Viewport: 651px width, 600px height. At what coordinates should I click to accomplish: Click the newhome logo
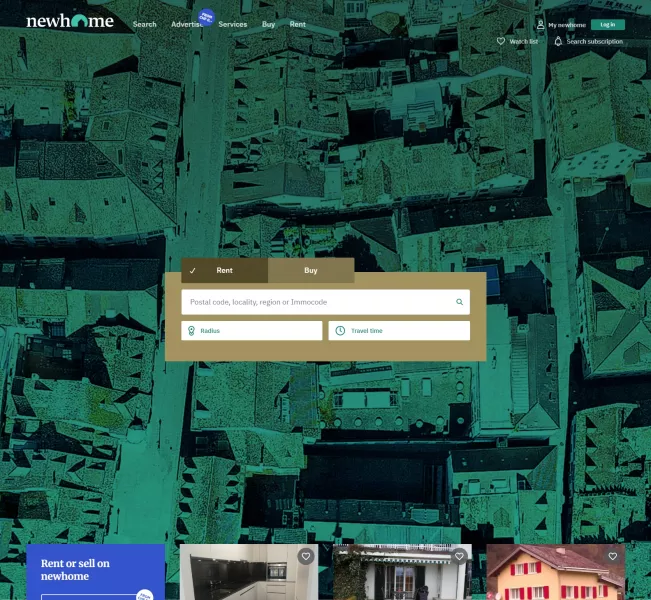70,21
